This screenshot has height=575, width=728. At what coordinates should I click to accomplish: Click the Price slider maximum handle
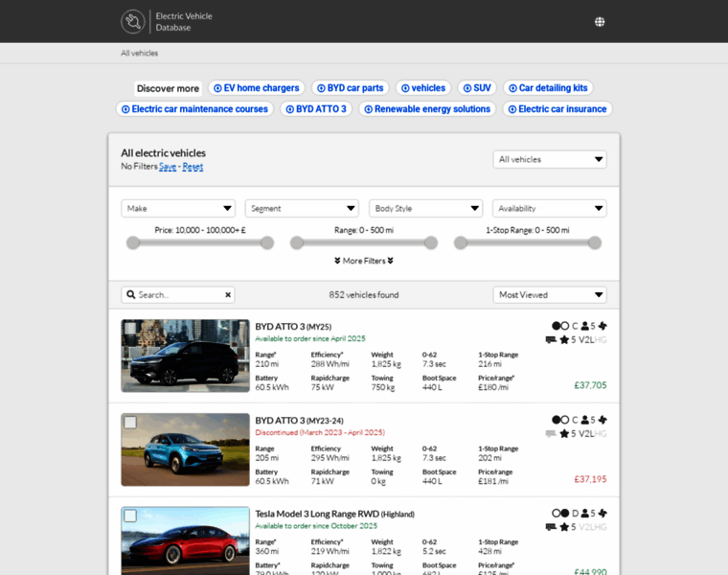[x=267, y=242]
